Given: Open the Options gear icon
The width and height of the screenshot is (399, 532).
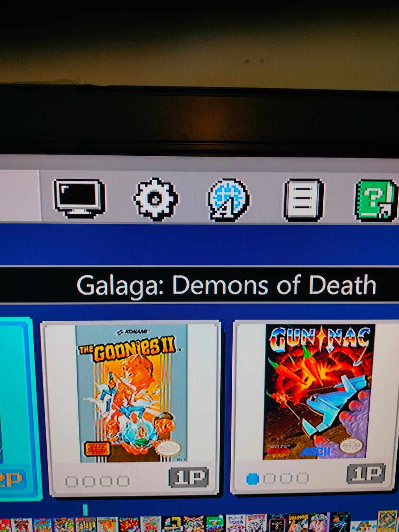Looking at the screenshot, I should click(155, 199).
